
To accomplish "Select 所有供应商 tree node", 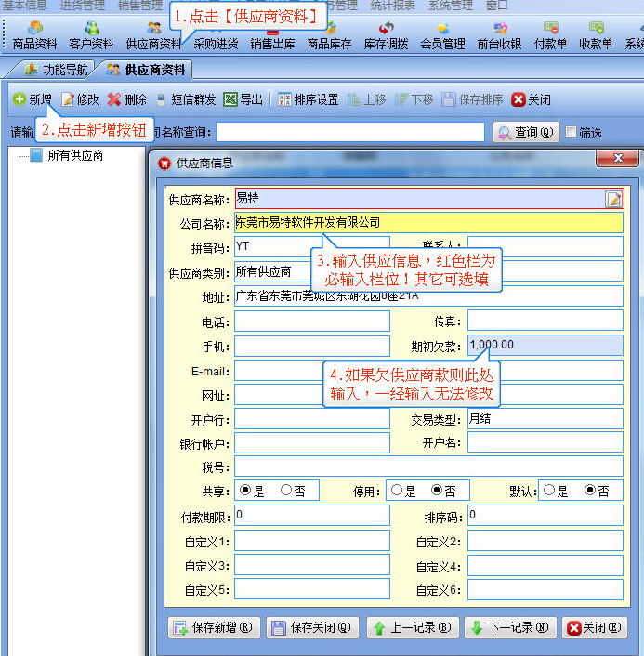I will [75, 155].
